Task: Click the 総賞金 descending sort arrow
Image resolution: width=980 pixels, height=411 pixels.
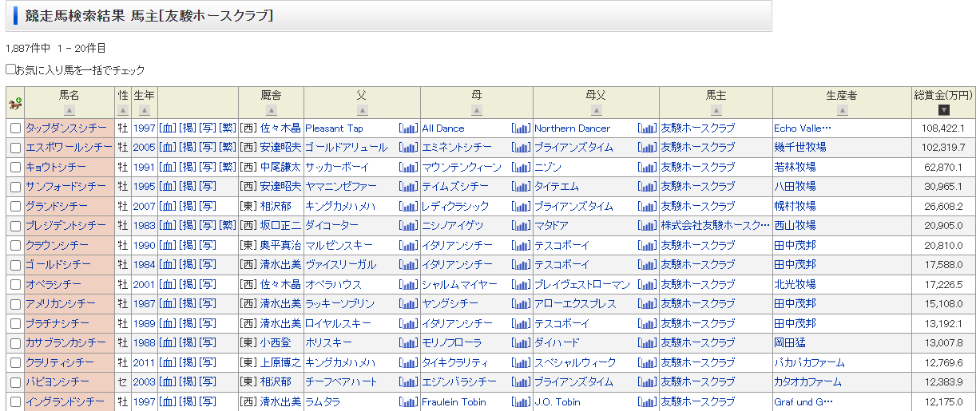Action: [x=943, y=110]
